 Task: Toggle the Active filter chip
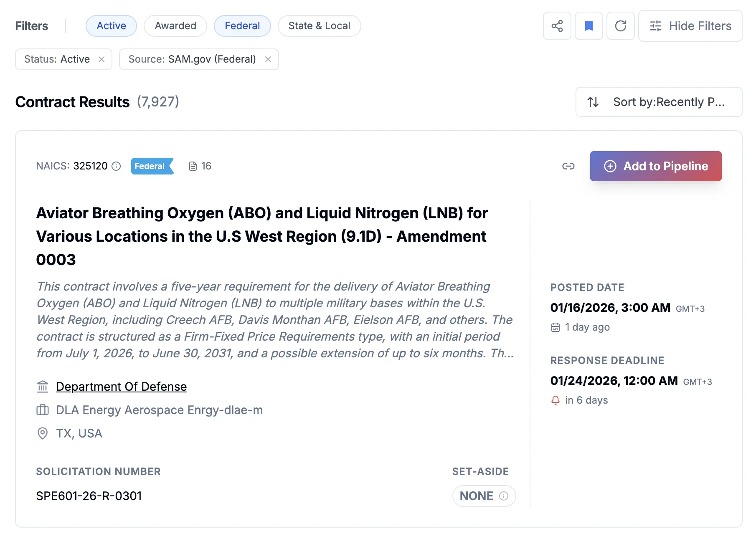pyautogui.click(x=111, y=26)
